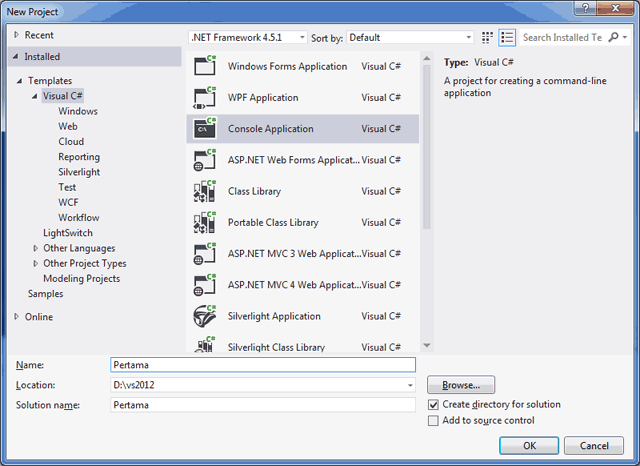Select the Reporting category
640x466 pixels.
point(79,157)
